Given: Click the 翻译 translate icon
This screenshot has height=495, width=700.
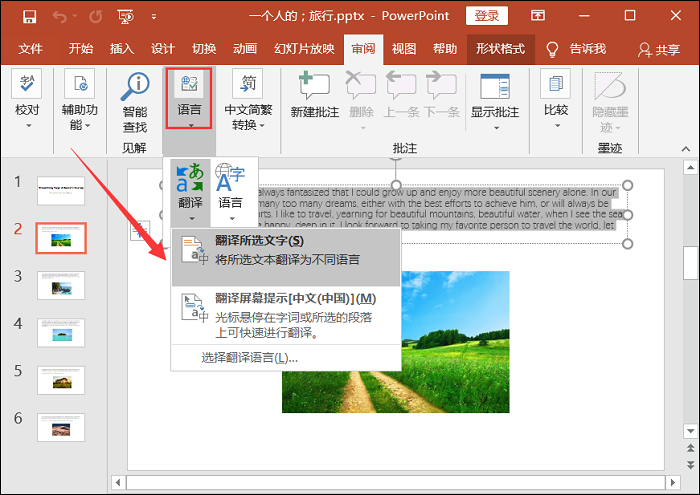Looking at the screenshot, I should 190,179.
